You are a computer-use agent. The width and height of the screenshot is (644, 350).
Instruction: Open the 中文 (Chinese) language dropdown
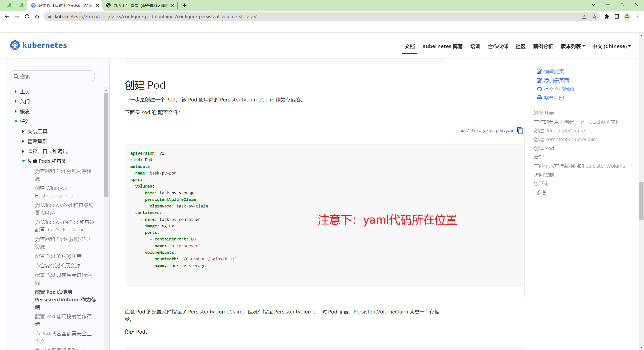(612, 46)
